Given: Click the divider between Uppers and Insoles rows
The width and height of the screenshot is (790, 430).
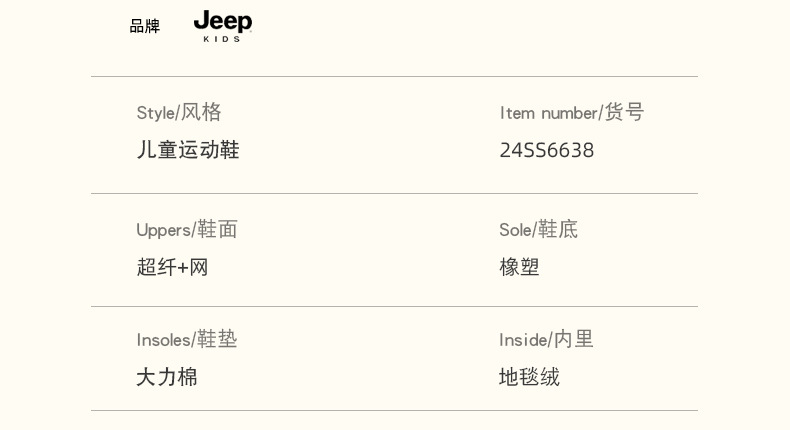Looking at the screenshot, I should pyautogui.click(x=394, y=307).
